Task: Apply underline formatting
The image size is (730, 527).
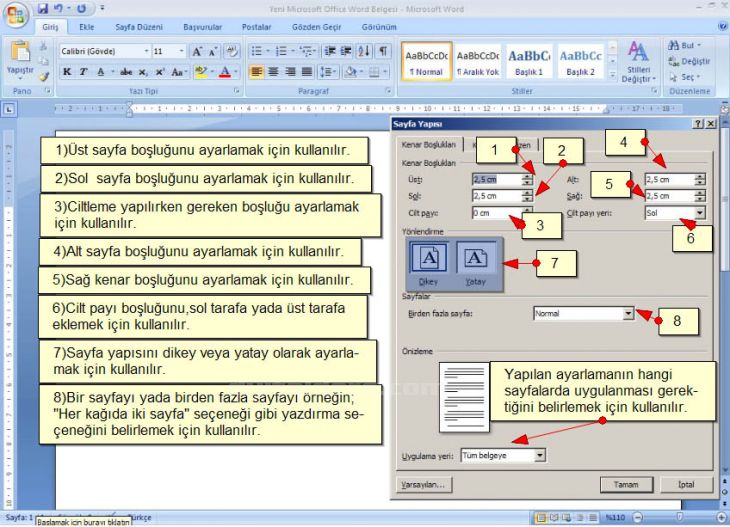Action: pos(101,72)
